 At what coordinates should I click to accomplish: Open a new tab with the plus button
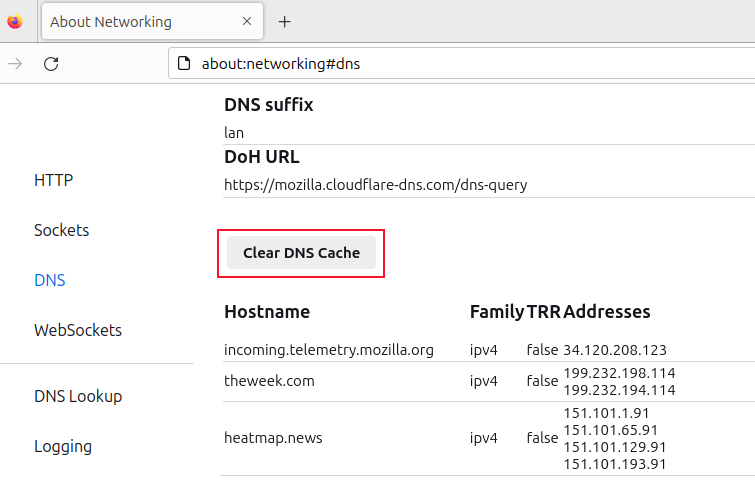click(x=284, y=21)
